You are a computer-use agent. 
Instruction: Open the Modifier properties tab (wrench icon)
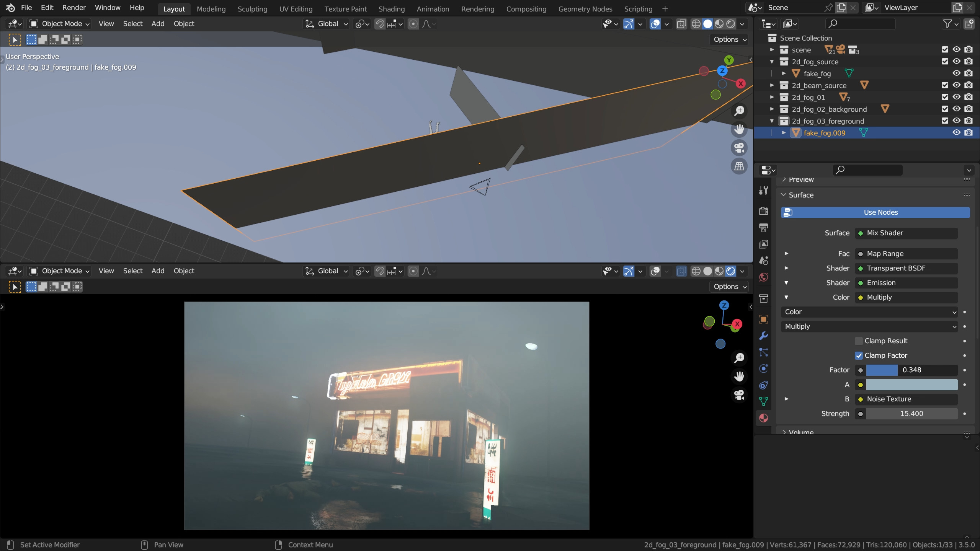click(763, 336)
